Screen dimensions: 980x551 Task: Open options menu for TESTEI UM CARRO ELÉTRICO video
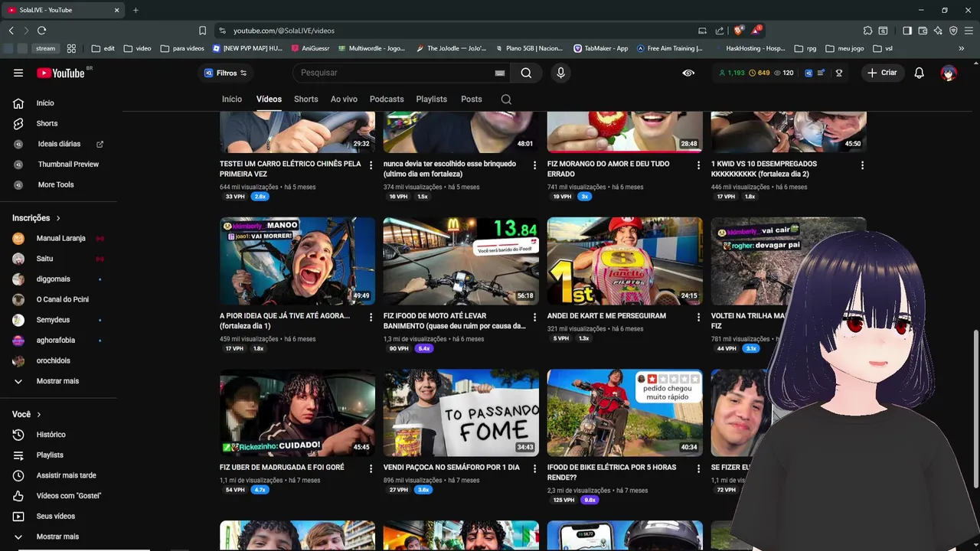(371, 165)
